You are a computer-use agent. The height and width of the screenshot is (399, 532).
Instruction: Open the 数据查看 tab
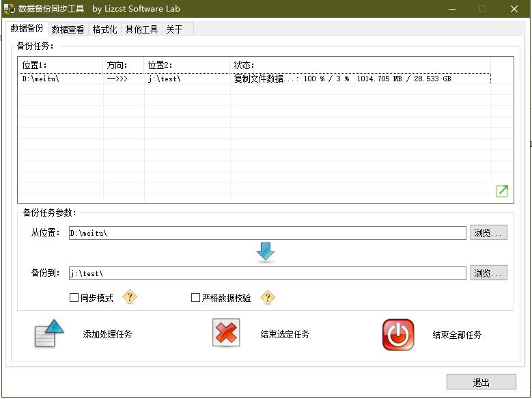(68, 29)
